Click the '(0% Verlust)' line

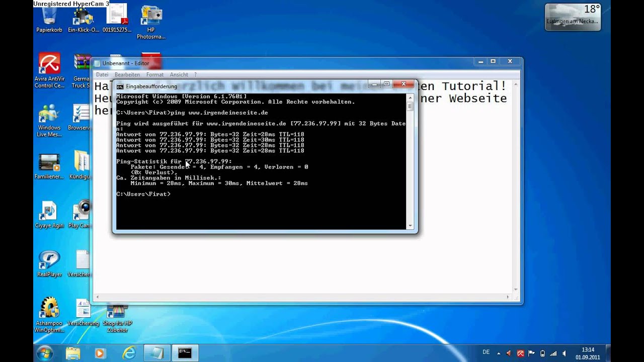click(x=154, y=172)
